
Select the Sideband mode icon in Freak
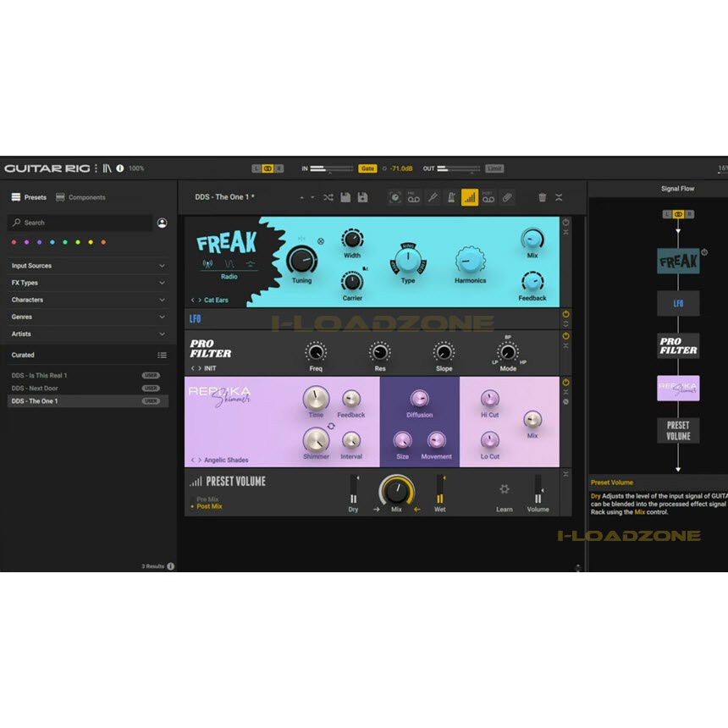click(x=251, y=264)
